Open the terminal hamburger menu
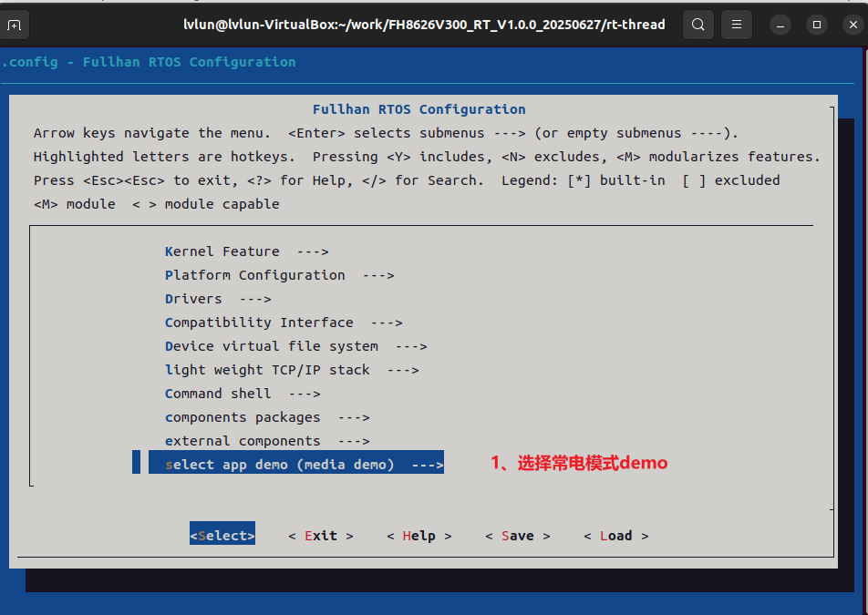Image resolution: width=868 pixels, height=615 pixels. pos(737,25)
